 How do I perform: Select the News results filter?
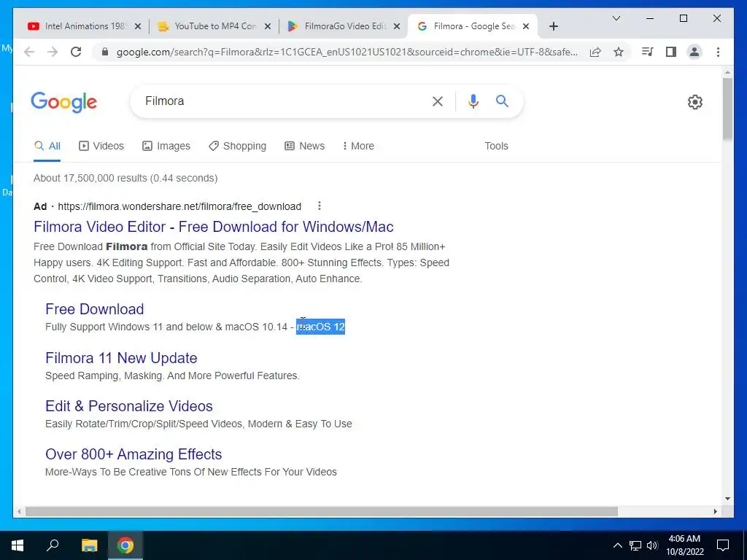[304, 146]
